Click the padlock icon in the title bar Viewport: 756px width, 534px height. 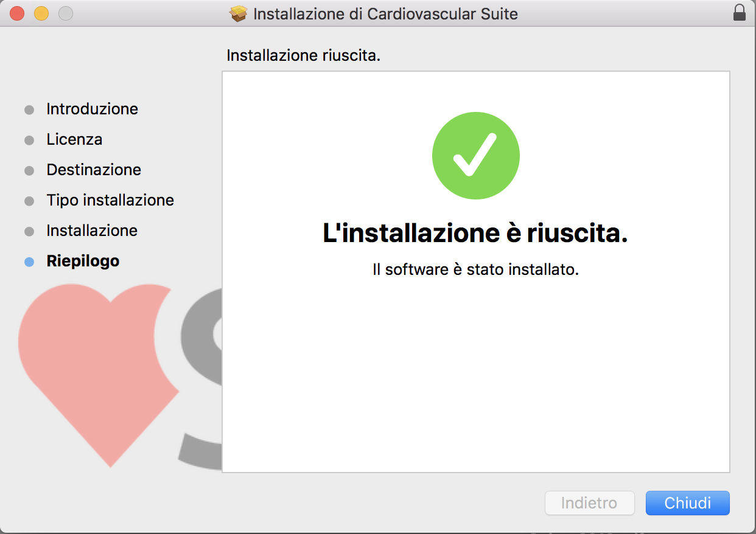click(x=739, y=13)
